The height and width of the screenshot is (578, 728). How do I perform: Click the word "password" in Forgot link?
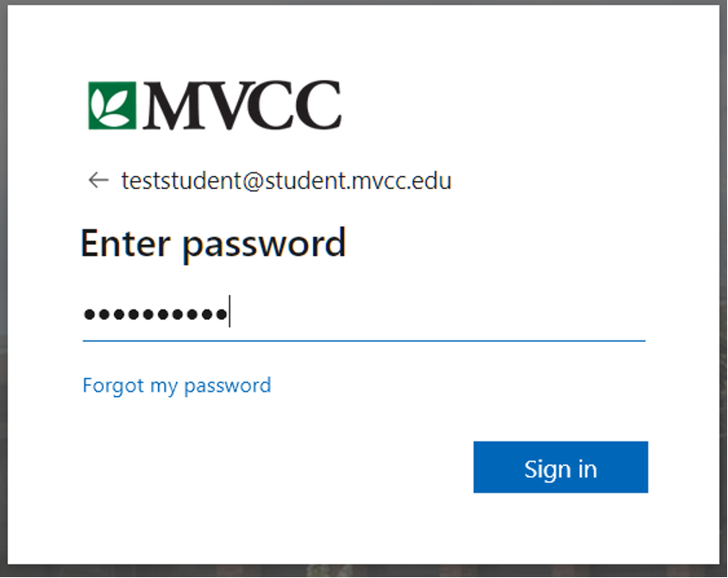(x=228, y=386)
